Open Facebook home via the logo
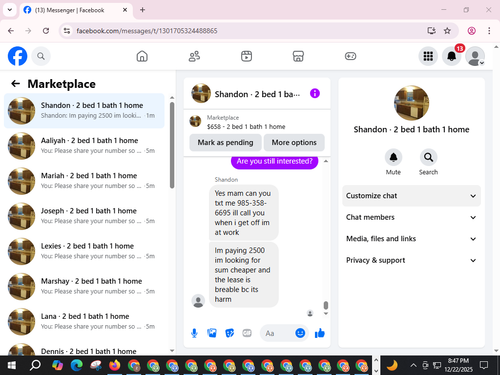 (17, 56)
